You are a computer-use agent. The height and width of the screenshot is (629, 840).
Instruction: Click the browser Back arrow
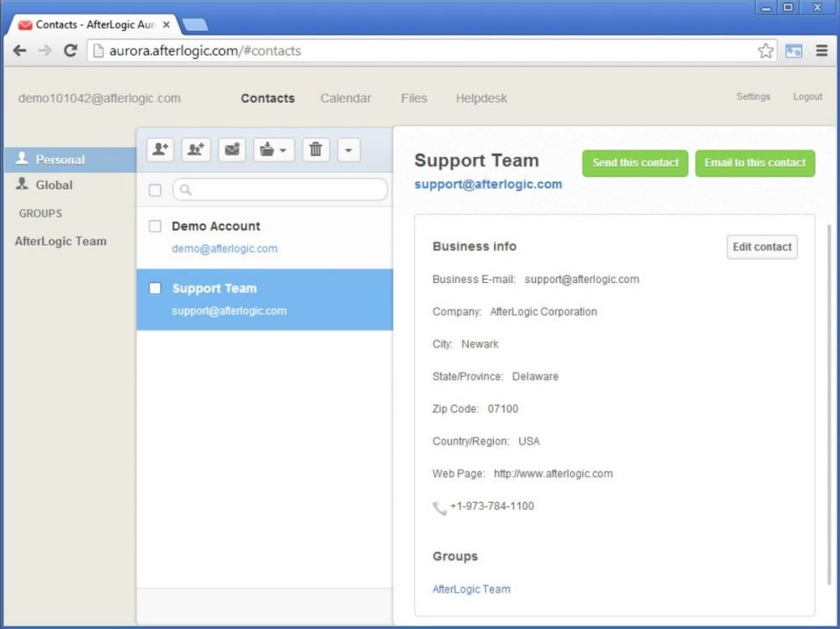click(x=20, y=50)
